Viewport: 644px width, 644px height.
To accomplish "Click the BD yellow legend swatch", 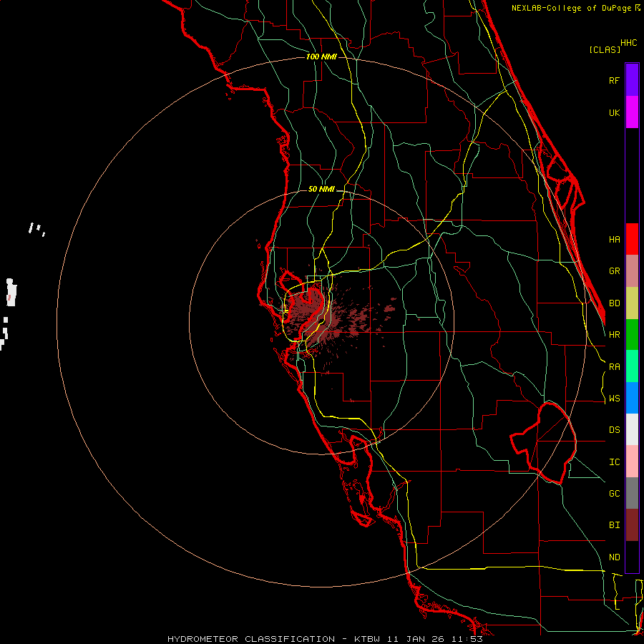I will pos(632,303).
